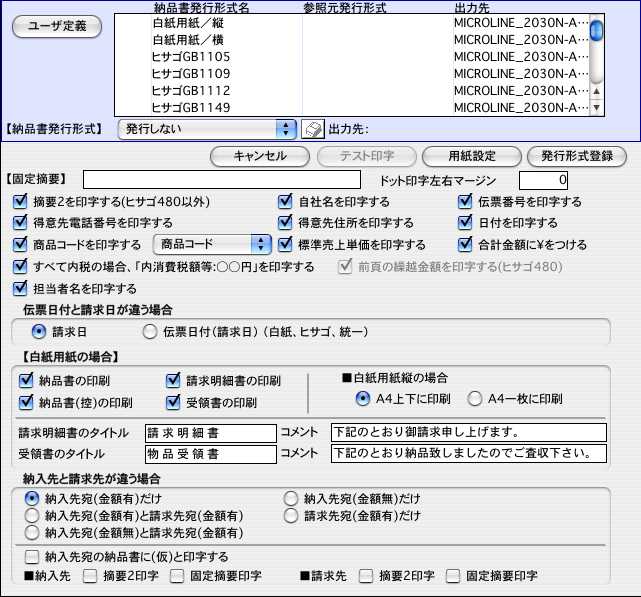Disable 合計金額に¥をつける option
This screenshot has height=597, width=641.
pos(466,244)
